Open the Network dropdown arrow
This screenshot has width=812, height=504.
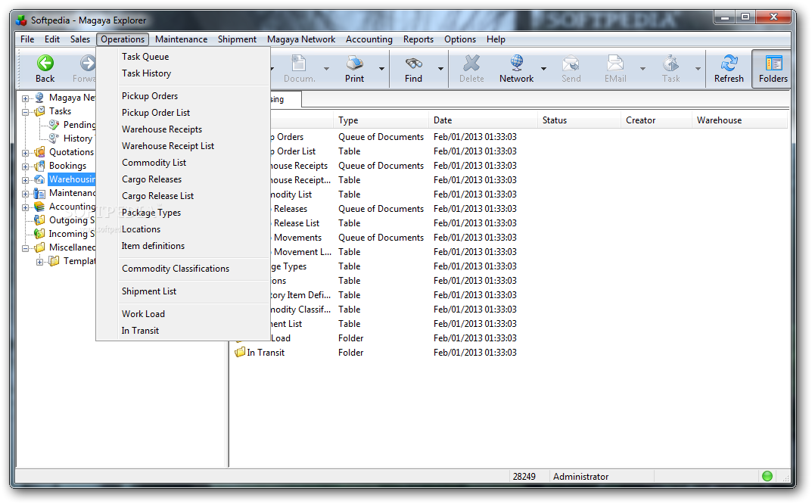(544, 68)
